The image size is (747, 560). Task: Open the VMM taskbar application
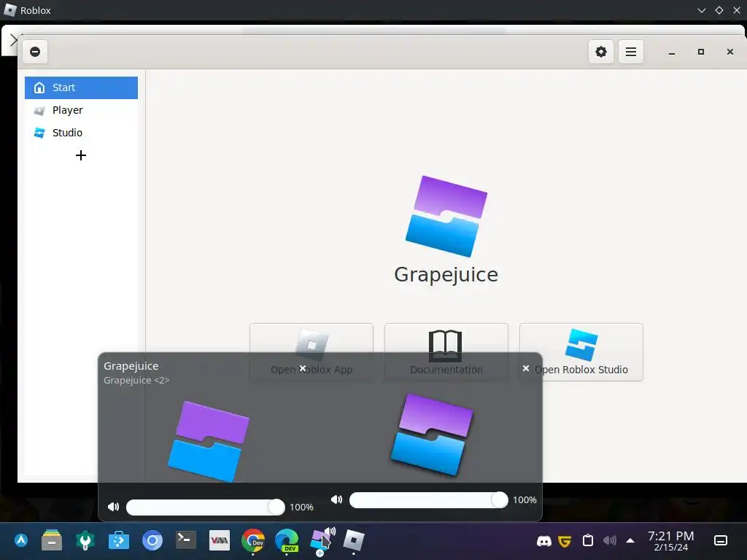pyautogui.click(x=220, y=540)
